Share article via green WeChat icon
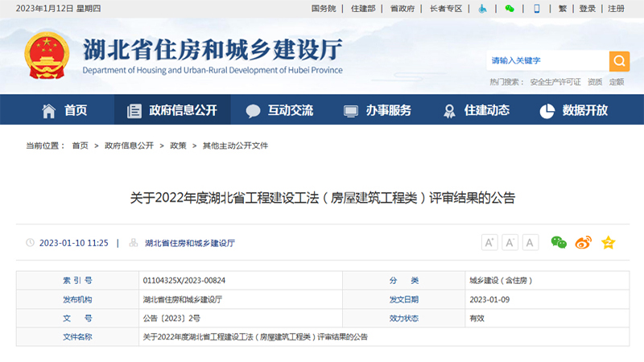 559,243
